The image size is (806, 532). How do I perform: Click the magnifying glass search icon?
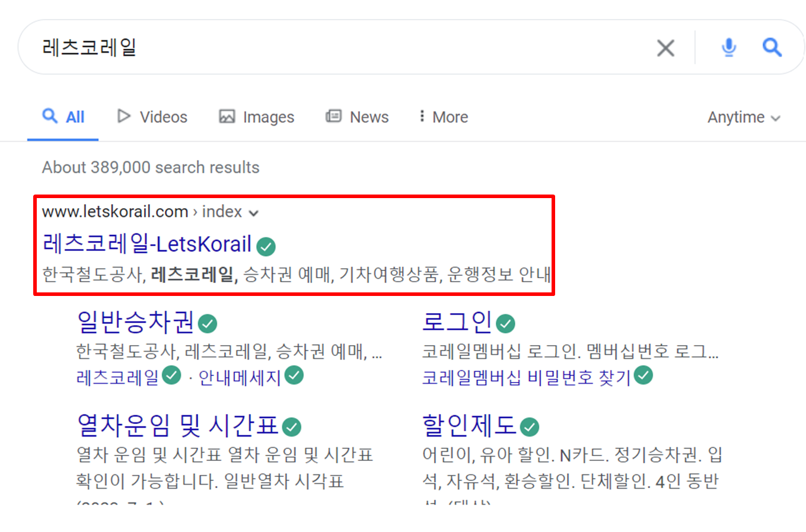[x=772, y=48]
